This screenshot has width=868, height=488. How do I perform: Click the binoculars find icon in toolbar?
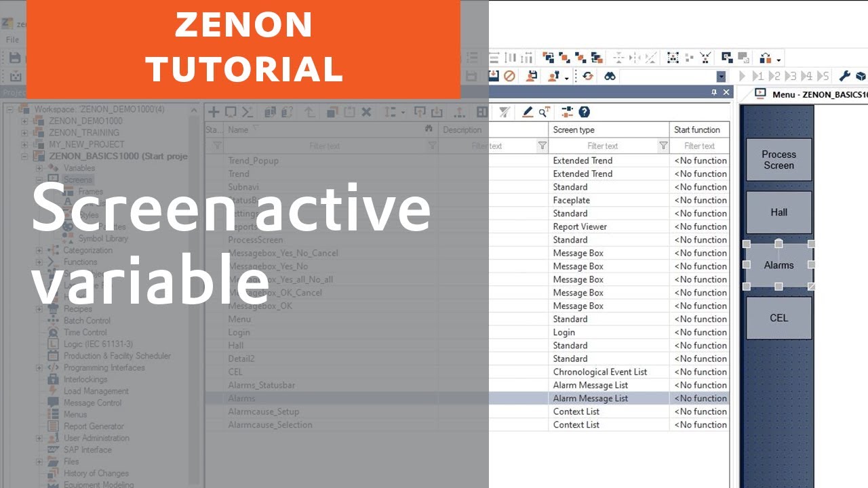610,76
